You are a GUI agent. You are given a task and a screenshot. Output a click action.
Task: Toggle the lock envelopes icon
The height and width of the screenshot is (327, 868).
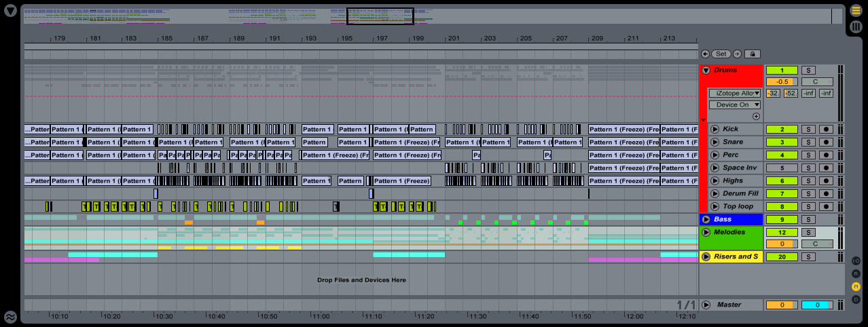point(752,54)
